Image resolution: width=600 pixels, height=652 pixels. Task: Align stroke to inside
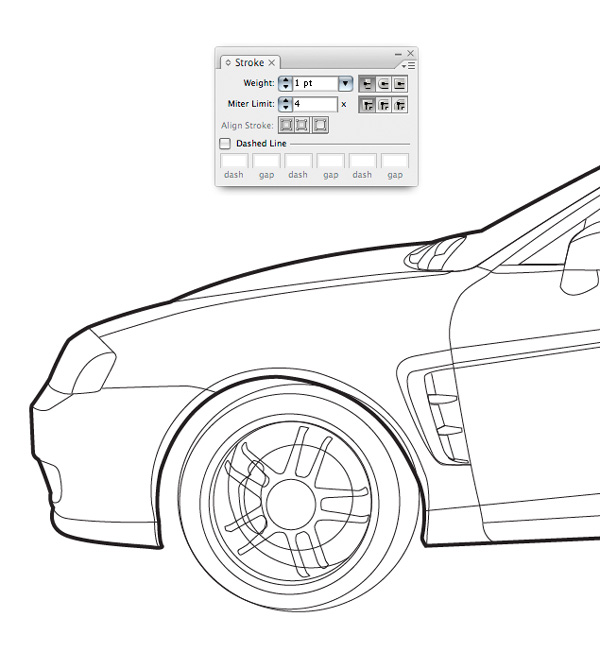302,125
